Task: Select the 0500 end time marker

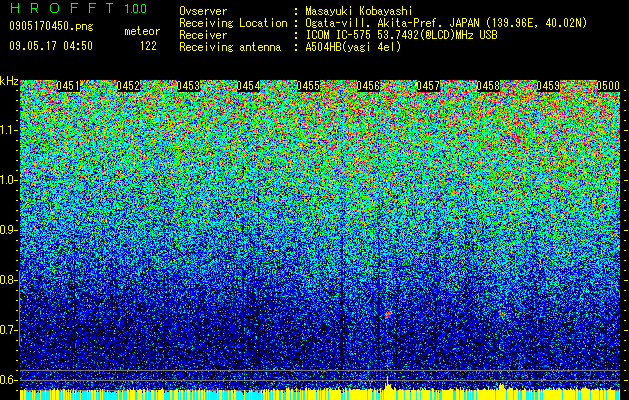Action: pyautogui.click(x=608, y=86)
